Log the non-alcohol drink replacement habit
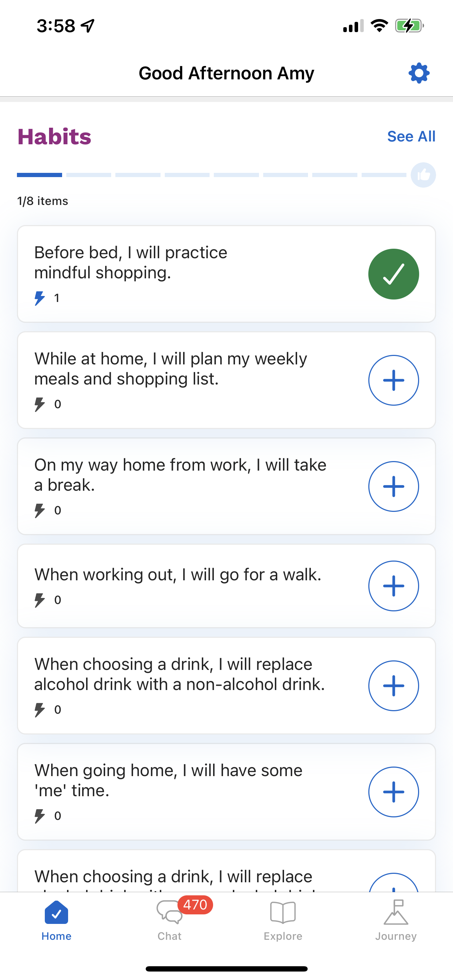Image resolution: width=453 pixels, height=980 pixels. 393,685
